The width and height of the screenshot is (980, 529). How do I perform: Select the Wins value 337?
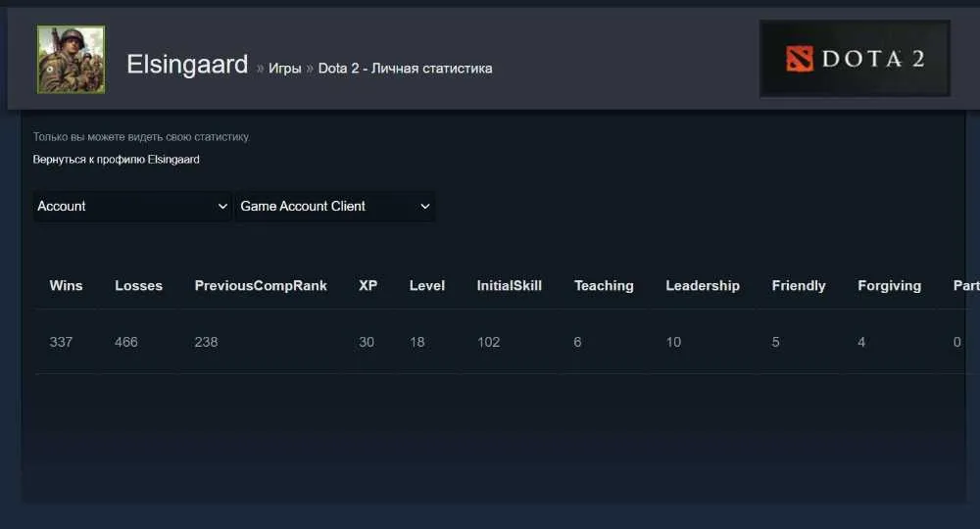pos(61,342)
